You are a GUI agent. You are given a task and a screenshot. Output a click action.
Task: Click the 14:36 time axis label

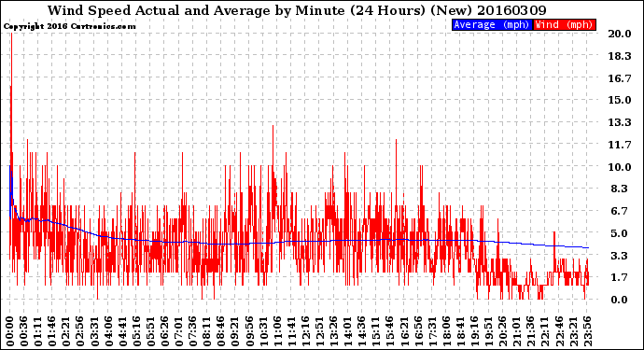[361, 331]
